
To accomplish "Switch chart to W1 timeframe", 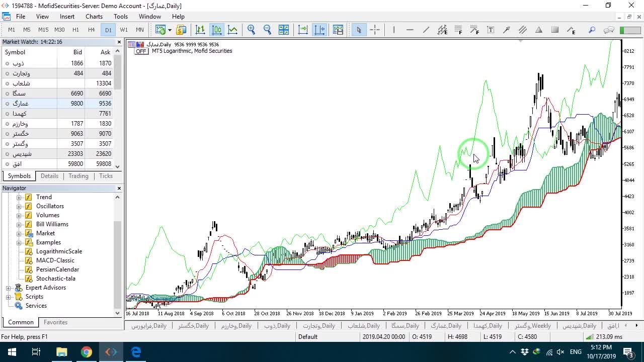I will [124, 30].
